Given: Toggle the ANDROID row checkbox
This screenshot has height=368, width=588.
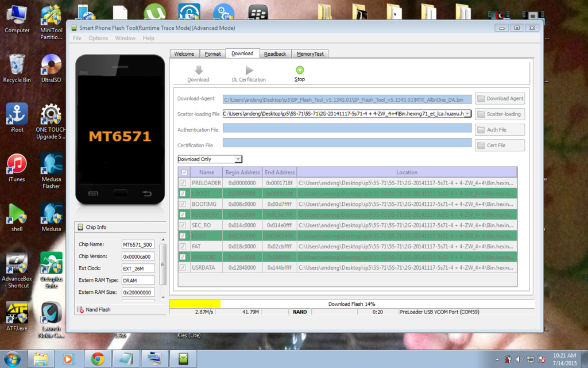Looking at the screenshot, I should pos(183,257).
